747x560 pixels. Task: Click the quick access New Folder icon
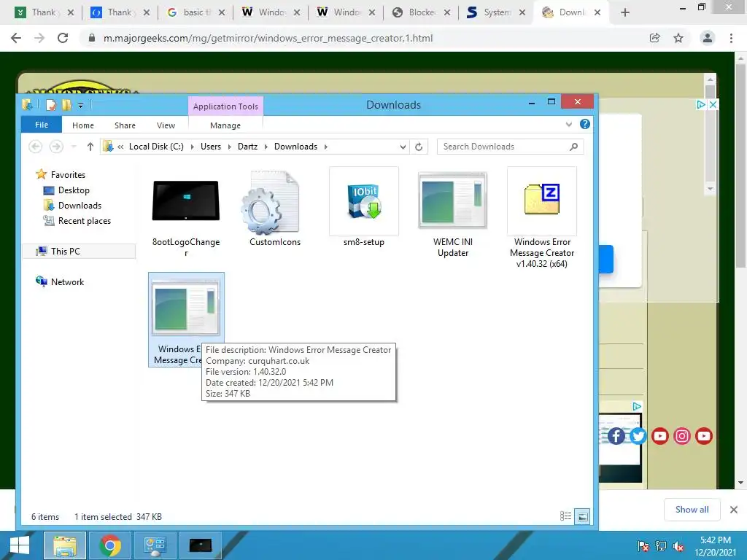point(66,105)
